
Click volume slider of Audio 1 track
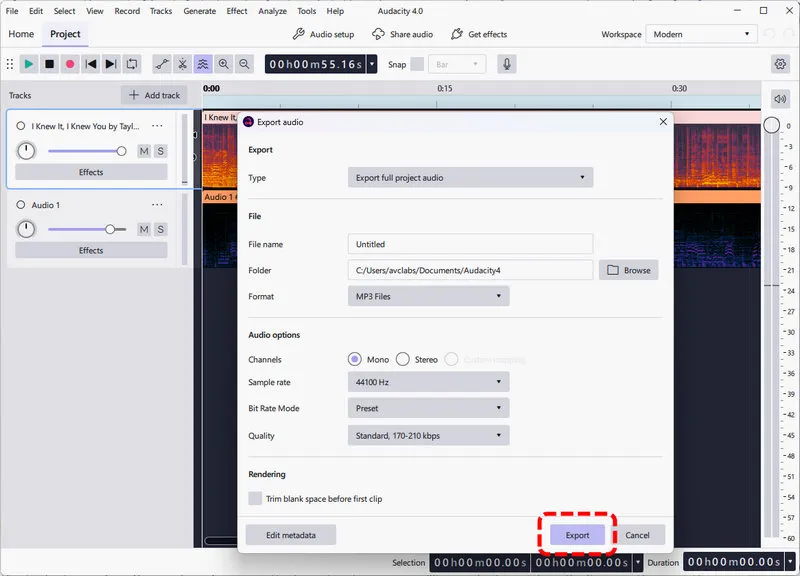87,229
